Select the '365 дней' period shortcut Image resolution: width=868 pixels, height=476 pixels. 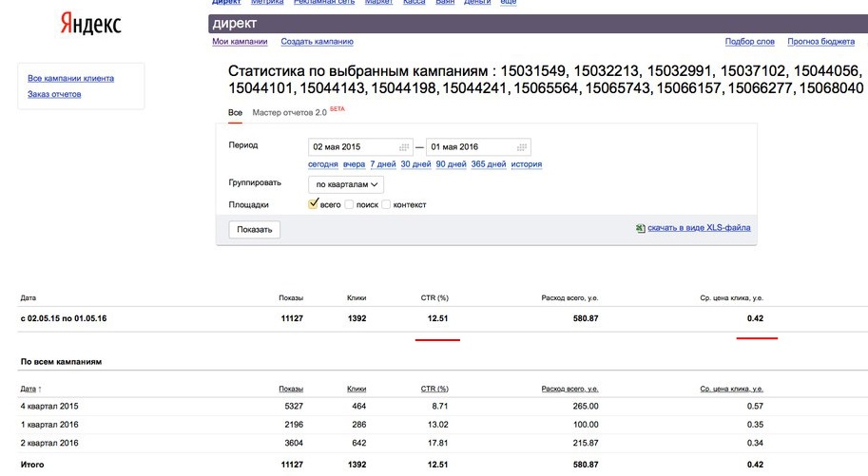click(x=489, y=164)
